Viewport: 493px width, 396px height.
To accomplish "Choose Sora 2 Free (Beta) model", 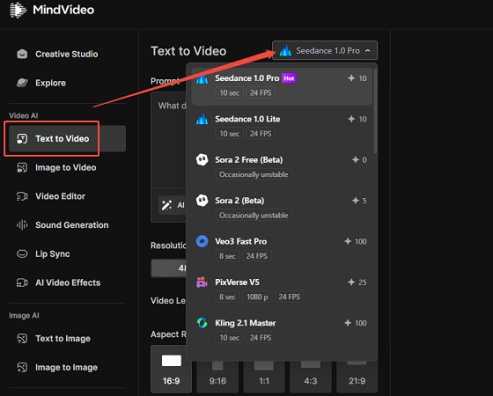I will click(x=282, y=167).
